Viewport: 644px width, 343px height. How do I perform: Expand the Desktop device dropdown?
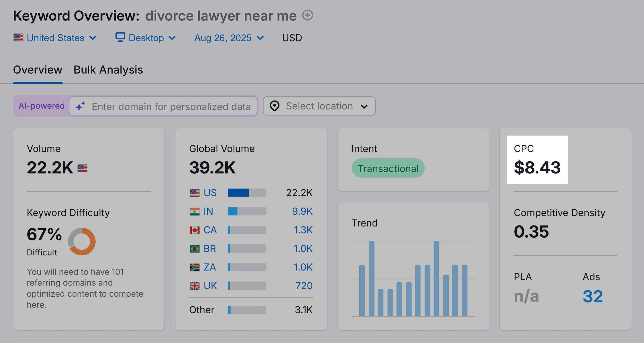[146, 38]
